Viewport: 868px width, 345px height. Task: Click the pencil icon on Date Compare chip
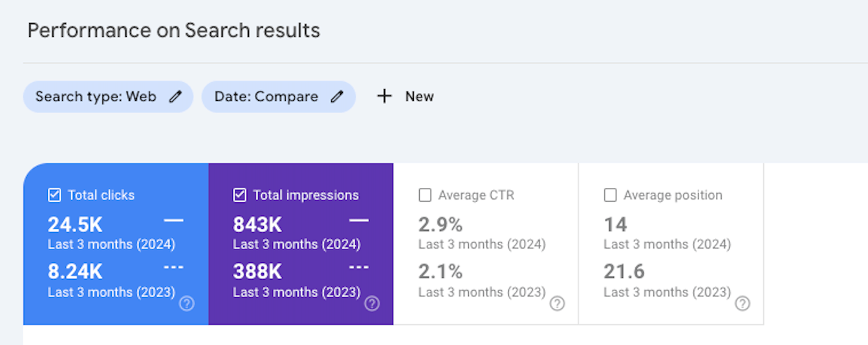(337, 97)
